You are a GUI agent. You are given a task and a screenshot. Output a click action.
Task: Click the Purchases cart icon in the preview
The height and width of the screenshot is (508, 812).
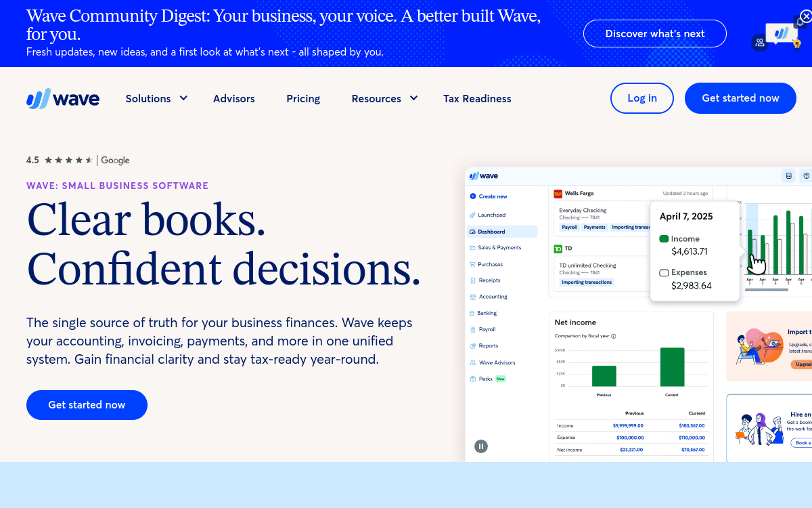click(x=472, y=264)
